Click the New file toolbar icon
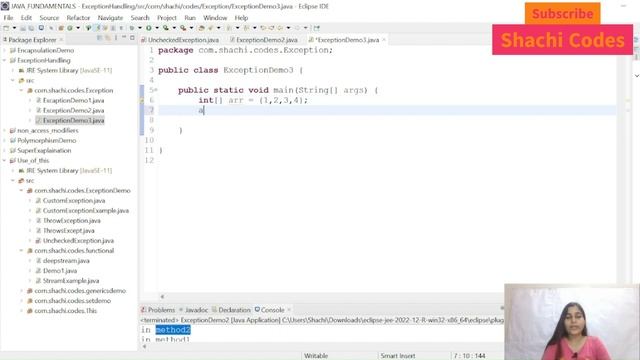 click(6, 28)
